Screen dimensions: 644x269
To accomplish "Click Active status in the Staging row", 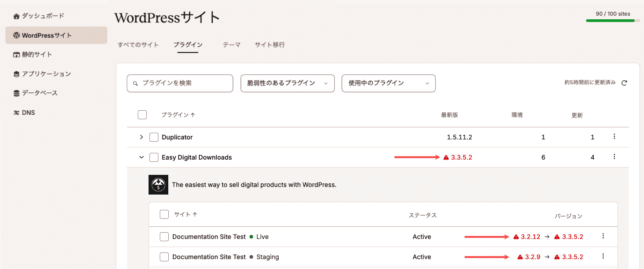I will tap(422, 257).
